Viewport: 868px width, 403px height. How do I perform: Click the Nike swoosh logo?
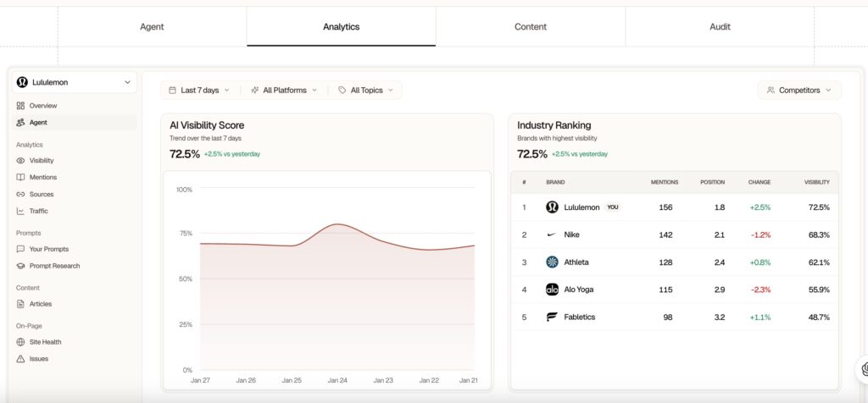pos(552,235)
